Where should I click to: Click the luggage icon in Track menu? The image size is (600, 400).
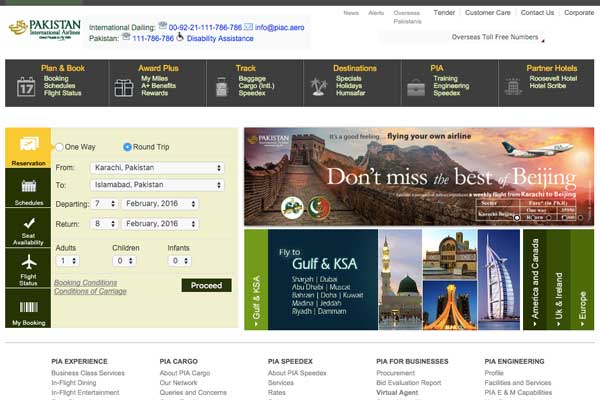222,87
